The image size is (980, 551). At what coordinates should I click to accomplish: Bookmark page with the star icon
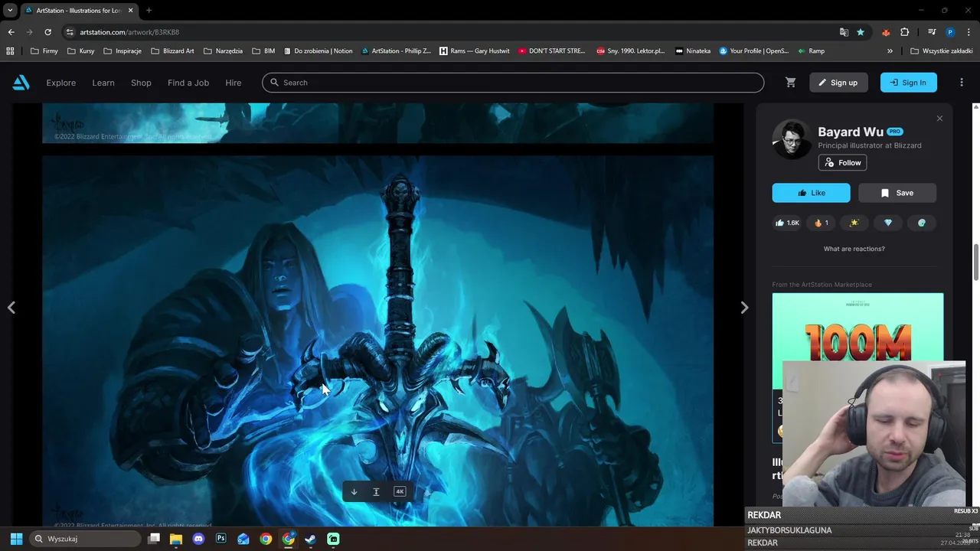(861, 32)
